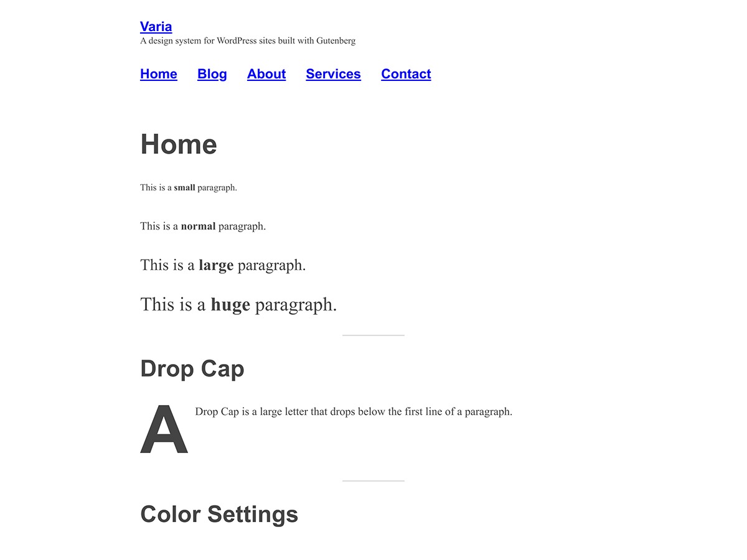Click the separator above Drop Cap
This screenshot has height=560, width=747.
coord(373,335)
